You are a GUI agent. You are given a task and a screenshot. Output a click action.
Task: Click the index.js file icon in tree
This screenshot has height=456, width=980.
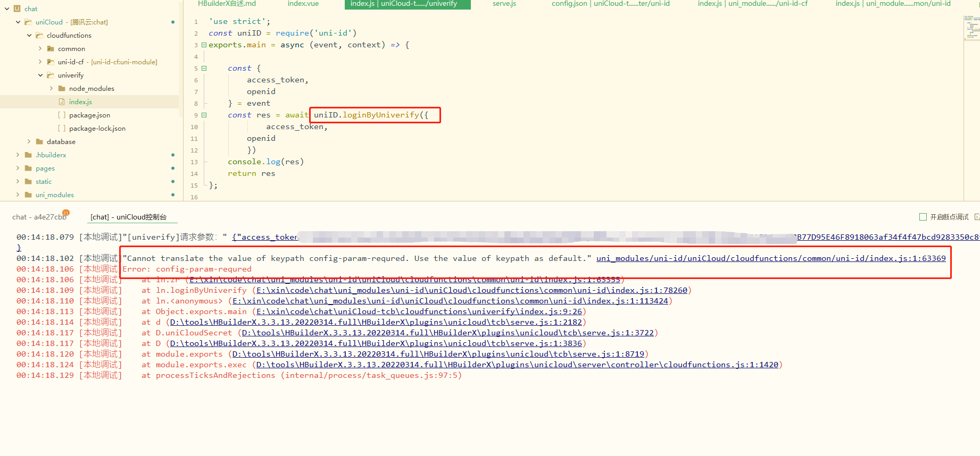coord(62,102)
